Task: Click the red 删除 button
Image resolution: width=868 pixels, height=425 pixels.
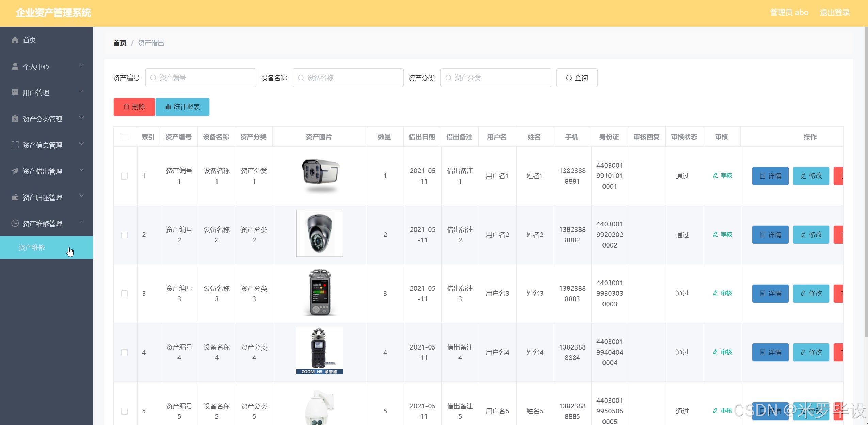Action: 134,107
